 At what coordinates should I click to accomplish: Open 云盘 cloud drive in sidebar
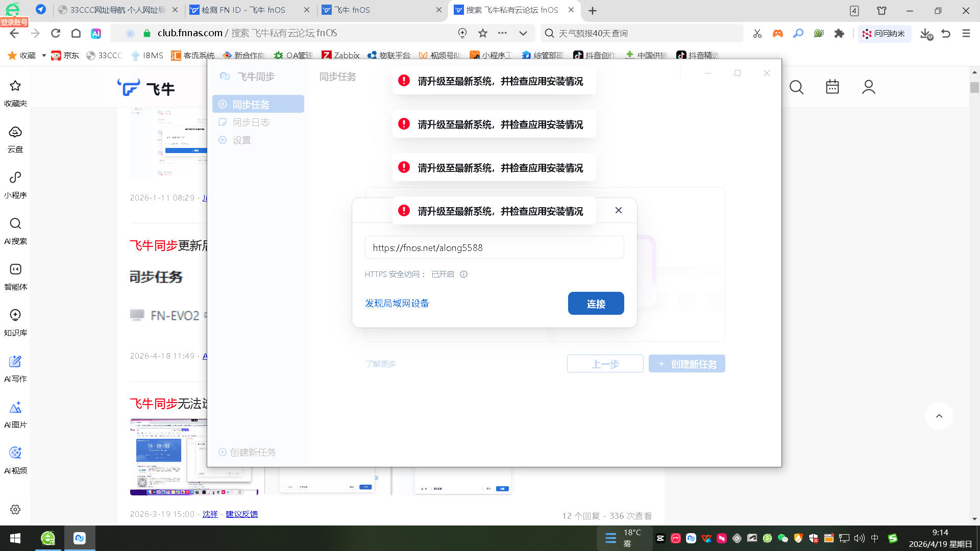click(15, 139)
